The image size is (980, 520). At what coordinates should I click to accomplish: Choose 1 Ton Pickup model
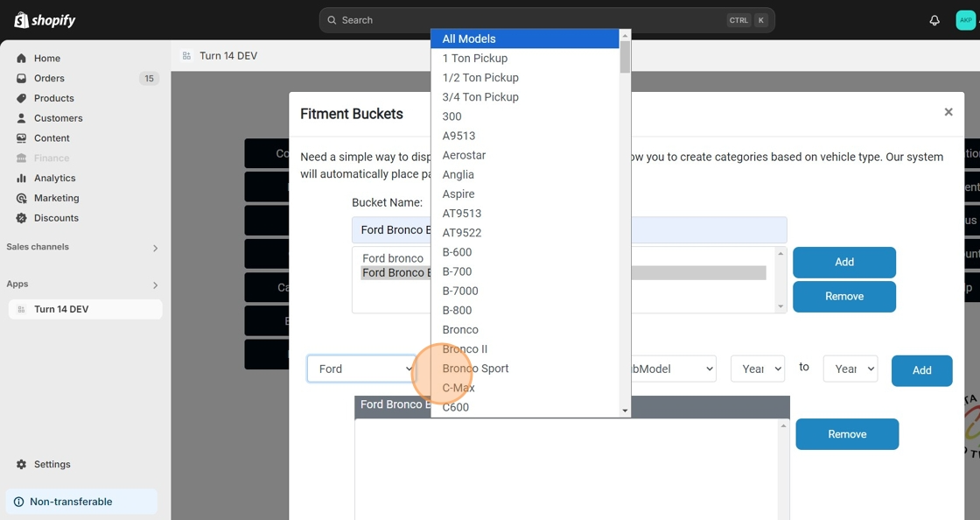click(525, 58)
